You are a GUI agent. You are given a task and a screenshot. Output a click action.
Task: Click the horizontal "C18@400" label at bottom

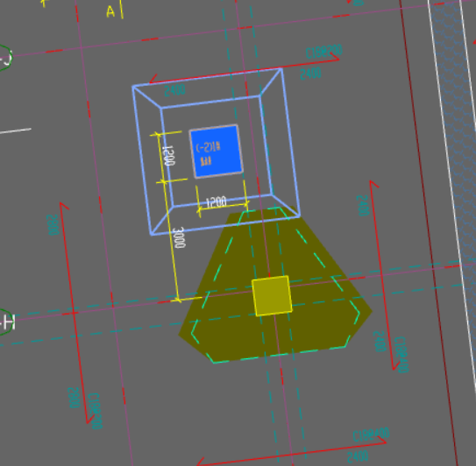tap(371, 434)
